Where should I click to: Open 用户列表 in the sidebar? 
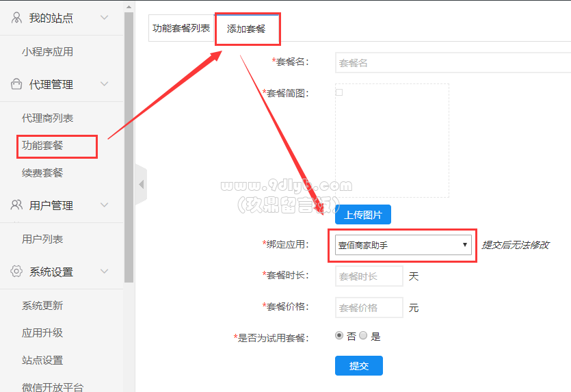click(x=42, y=239)
